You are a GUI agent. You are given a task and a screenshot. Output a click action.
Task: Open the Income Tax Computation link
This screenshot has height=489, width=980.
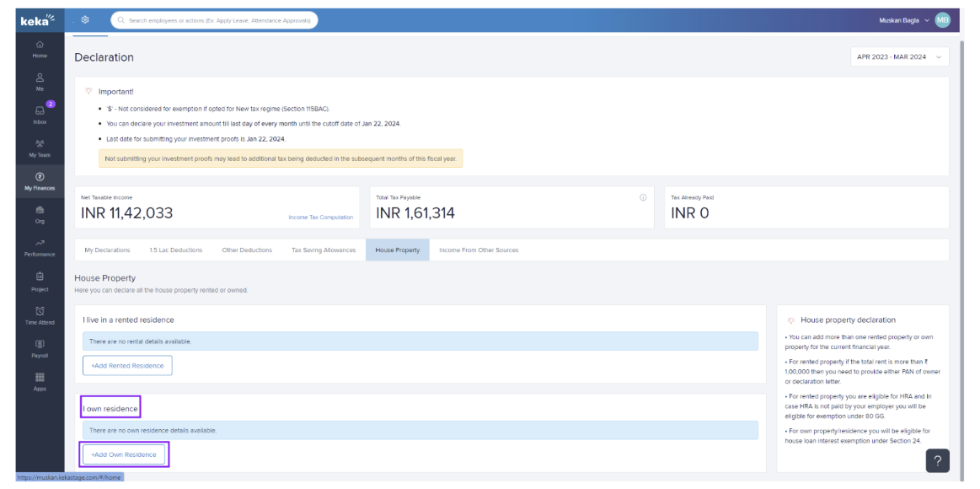[x=321, y=218]
